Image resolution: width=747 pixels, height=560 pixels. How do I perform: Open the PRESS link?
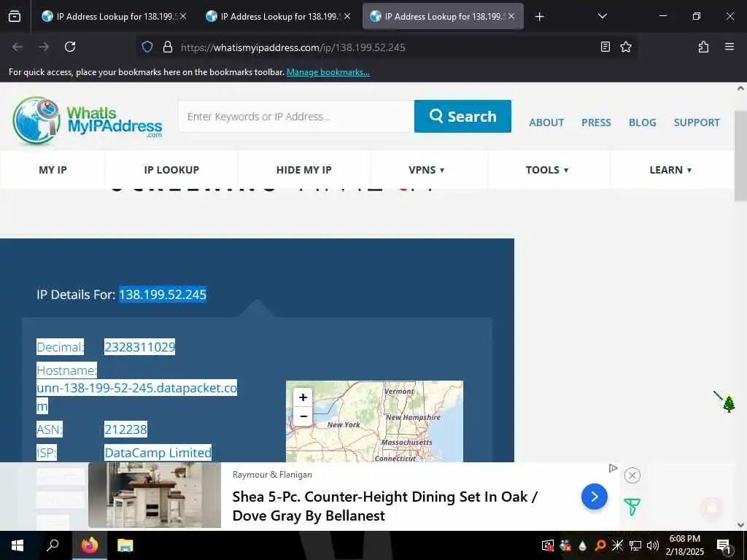coord(596,122)
